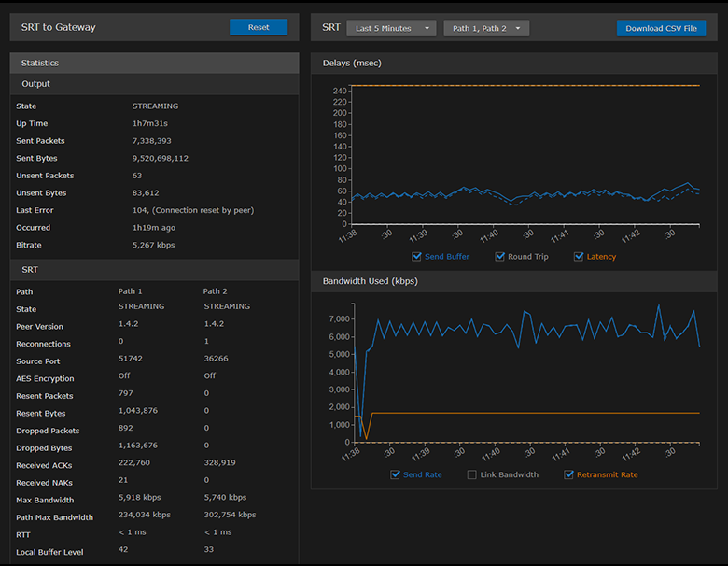Select the Path 2 column heading
The height and width of the screenshot is (566, 728).
pos(216,291)
